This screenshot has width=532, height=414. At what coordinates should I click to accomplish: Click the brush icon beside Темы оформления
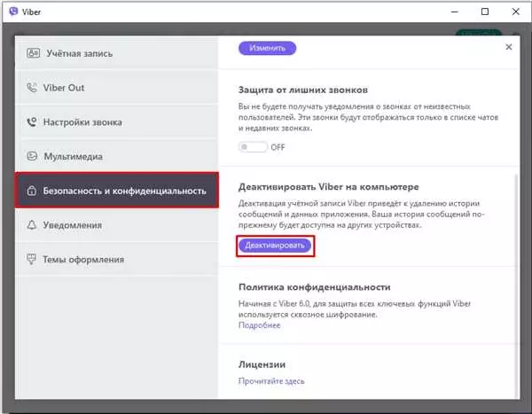(x=31, y=259)
